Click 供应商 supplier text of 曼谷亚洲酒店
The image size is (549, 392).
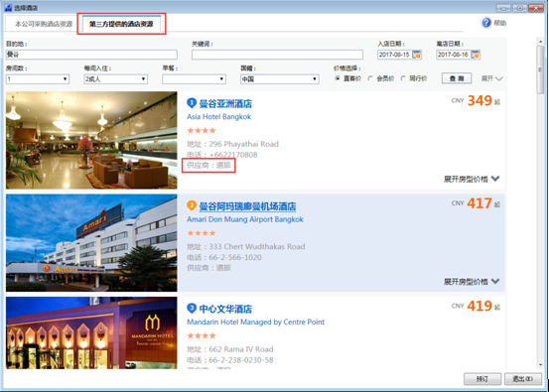point(209,165)
